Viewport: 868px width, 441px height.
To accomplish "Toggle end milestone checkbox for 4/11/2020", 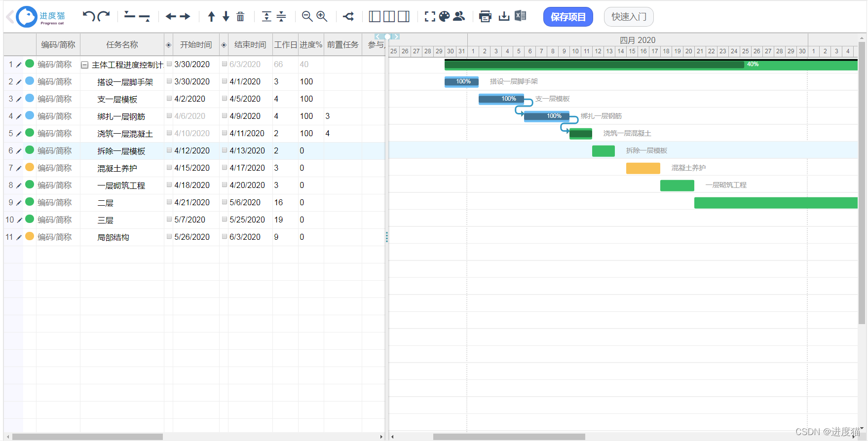I will click(x=225, y=133).
